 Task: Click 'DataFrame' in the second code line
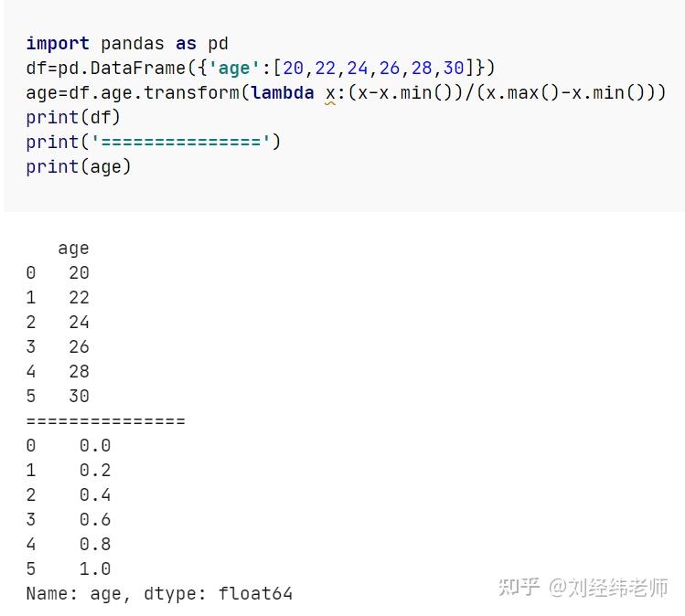(x=138, y=69)
